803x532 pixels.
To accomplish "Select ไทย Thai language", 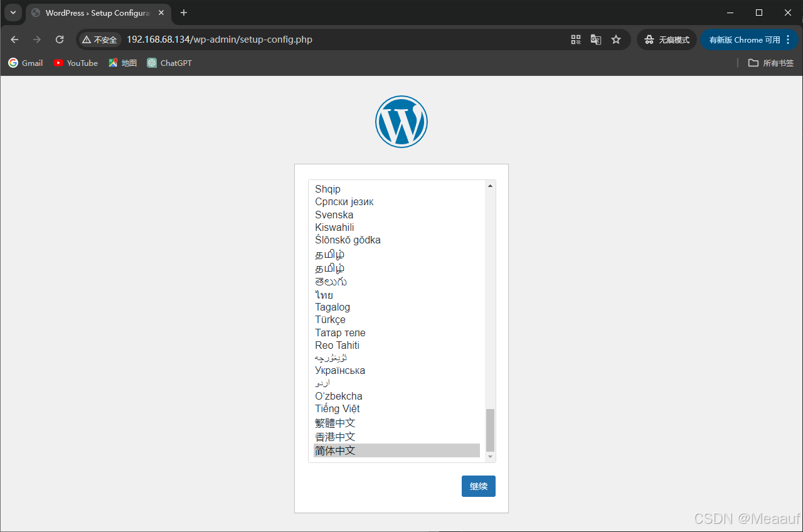I will point(396,295).
